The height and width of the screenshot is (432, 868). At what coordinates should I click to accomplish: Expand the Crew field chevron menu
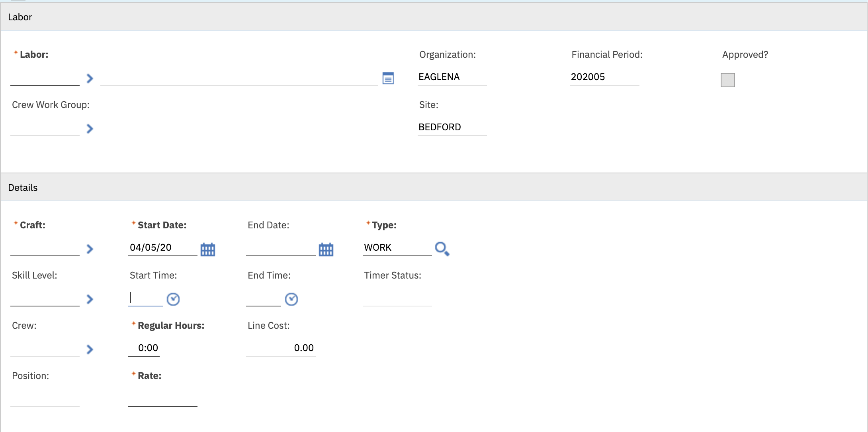pos(90,349)
